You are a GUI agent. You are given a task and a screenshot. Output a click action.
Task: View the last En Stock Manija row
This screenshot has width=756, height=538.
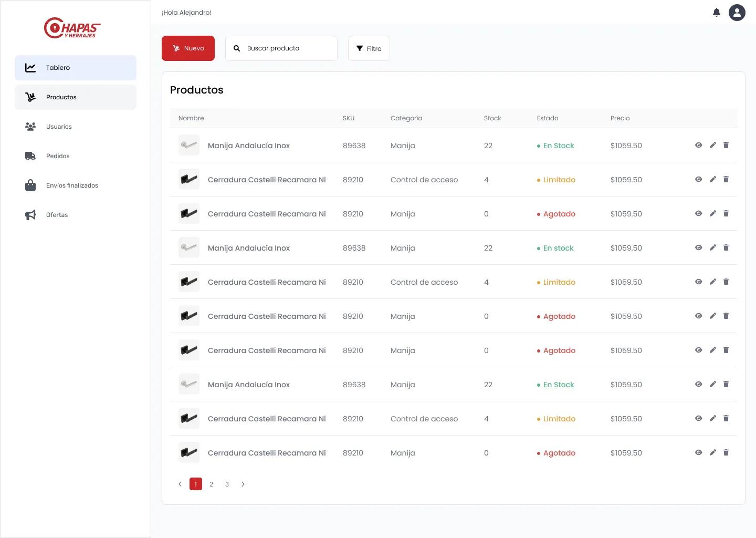(698, 384)
